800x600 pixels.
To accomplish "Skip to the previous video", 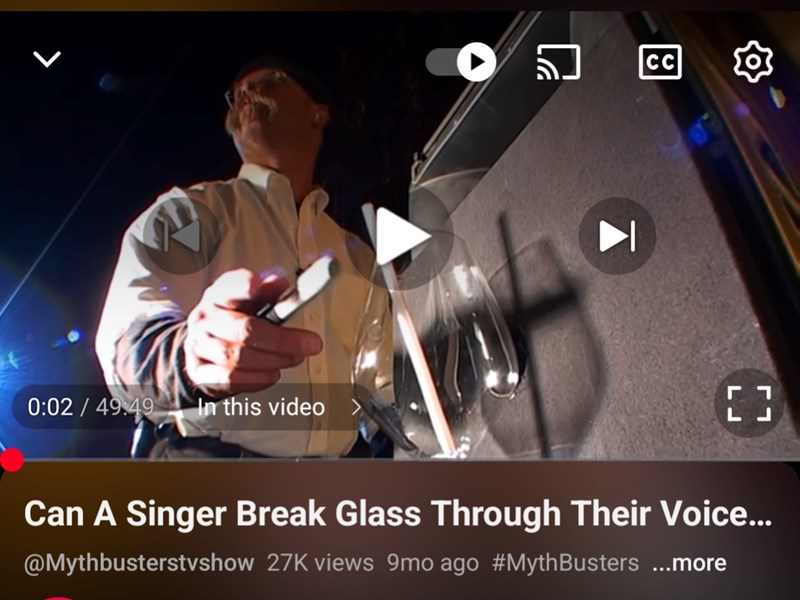I will [182, 236].
